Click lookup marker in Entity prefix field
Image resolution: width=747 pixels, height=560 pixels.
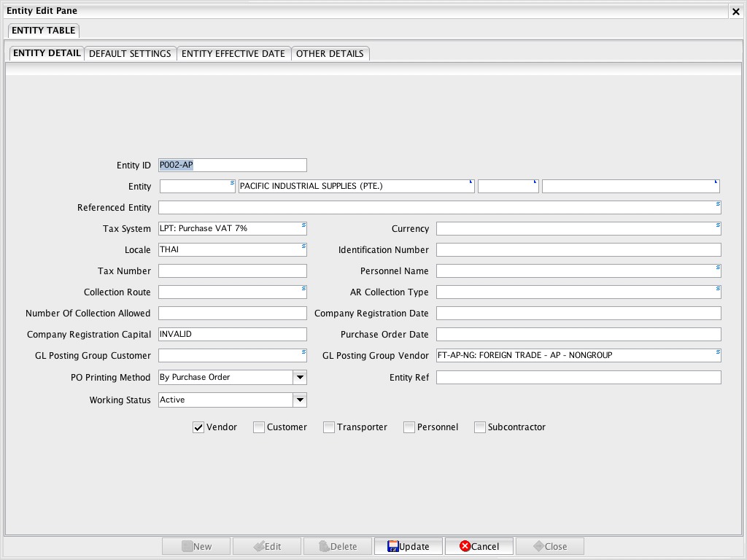click(233, 182)
